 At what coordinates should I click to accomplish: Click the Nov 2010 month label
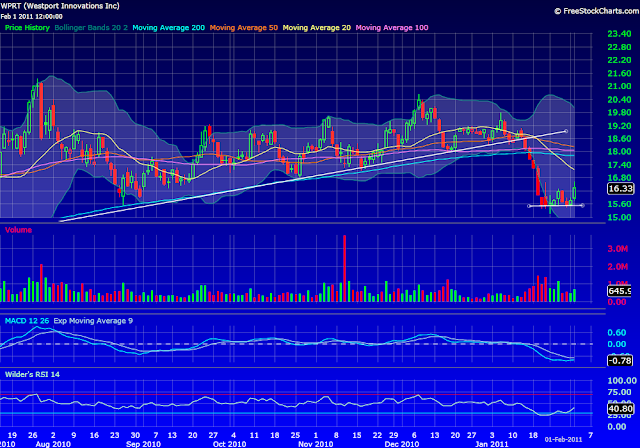(316, 444)
